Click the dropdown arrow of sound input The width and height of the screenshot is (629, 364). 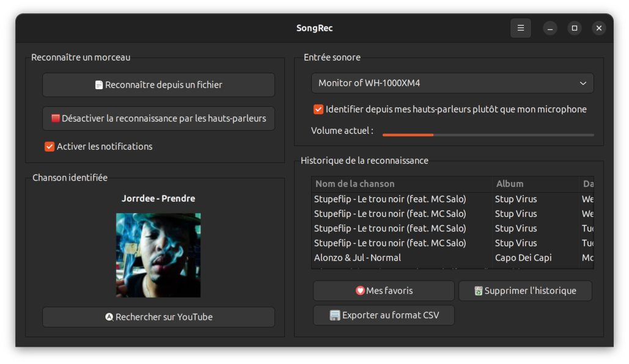tap(583, 83)
